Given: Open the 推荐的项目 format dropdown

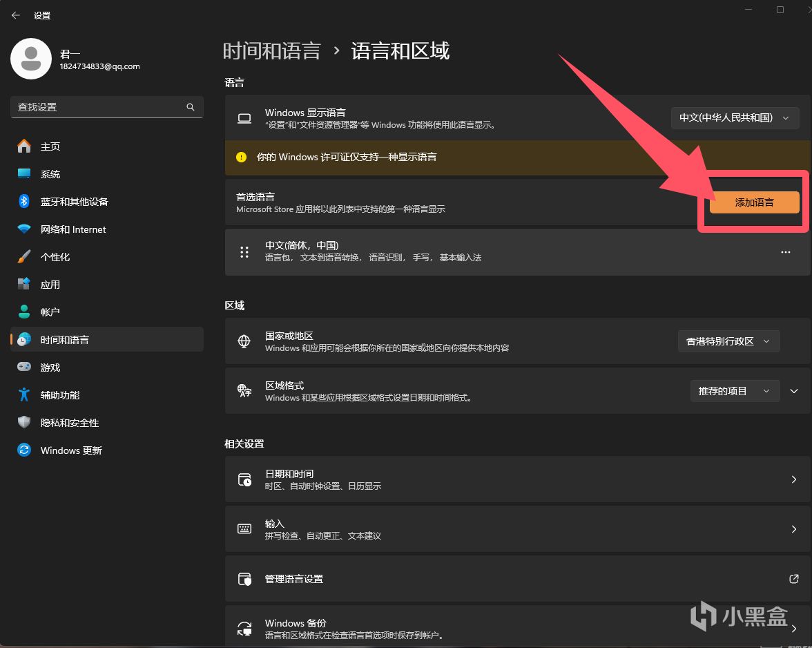Looking at the screenshot, I should [735, 391].
